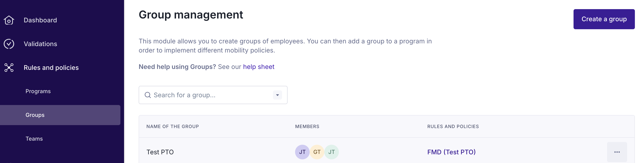The image size is (644, 163).
Task: Click the Rules and policies network icon
Action: click(9, 68)
